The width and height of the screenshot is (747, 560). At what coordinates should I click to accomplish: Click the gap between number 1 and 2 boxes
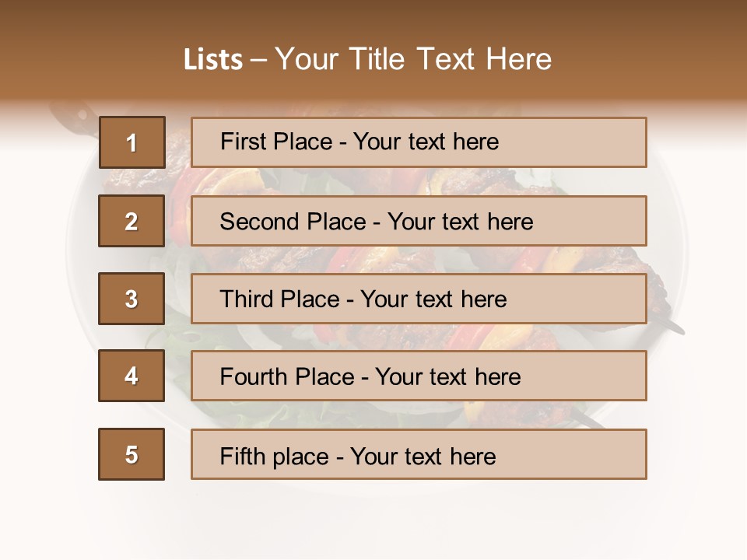coord(132,181)
